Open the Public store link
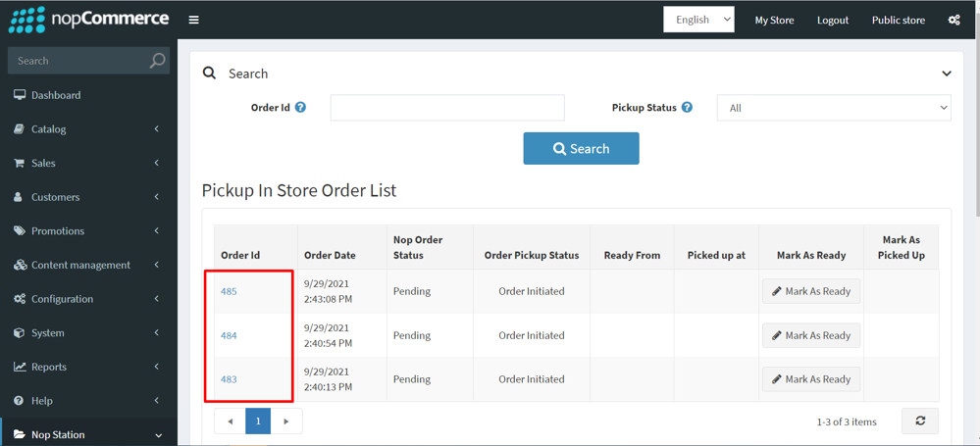This screenshot has height=446, width=980. [899, 20]
